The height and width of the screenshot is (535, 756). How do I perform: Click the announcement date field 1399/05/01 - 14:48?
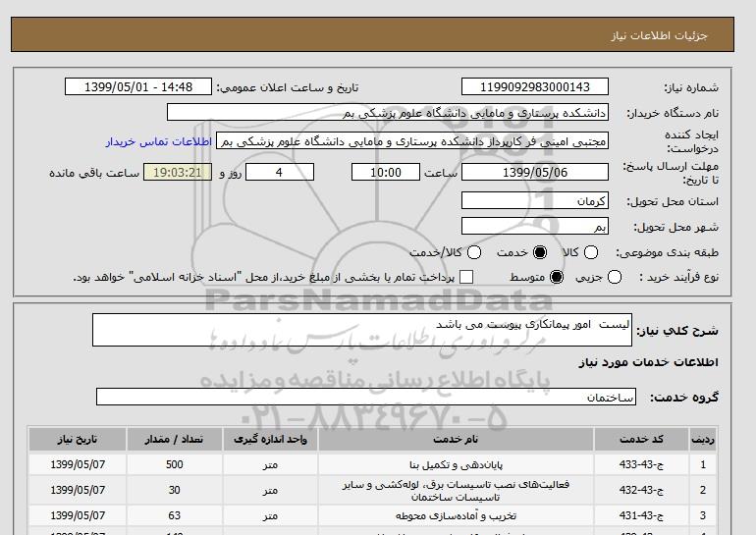(138, 86)
